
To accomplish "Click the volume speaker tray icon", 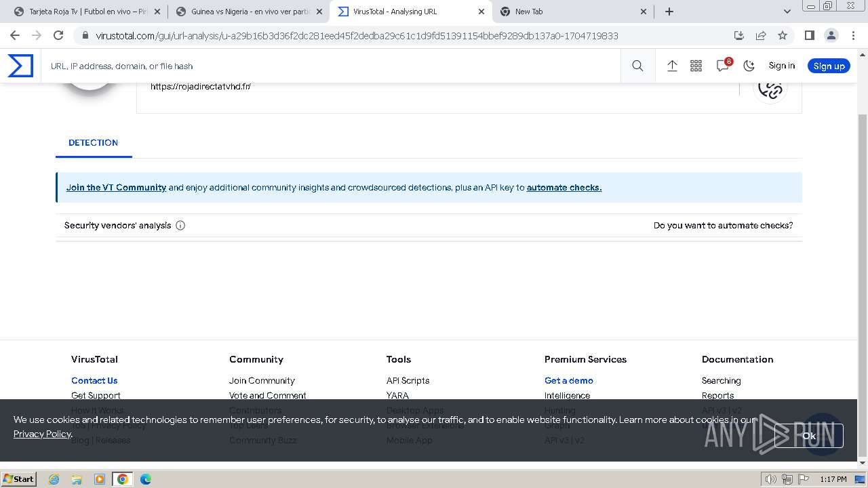I will 771,479.
